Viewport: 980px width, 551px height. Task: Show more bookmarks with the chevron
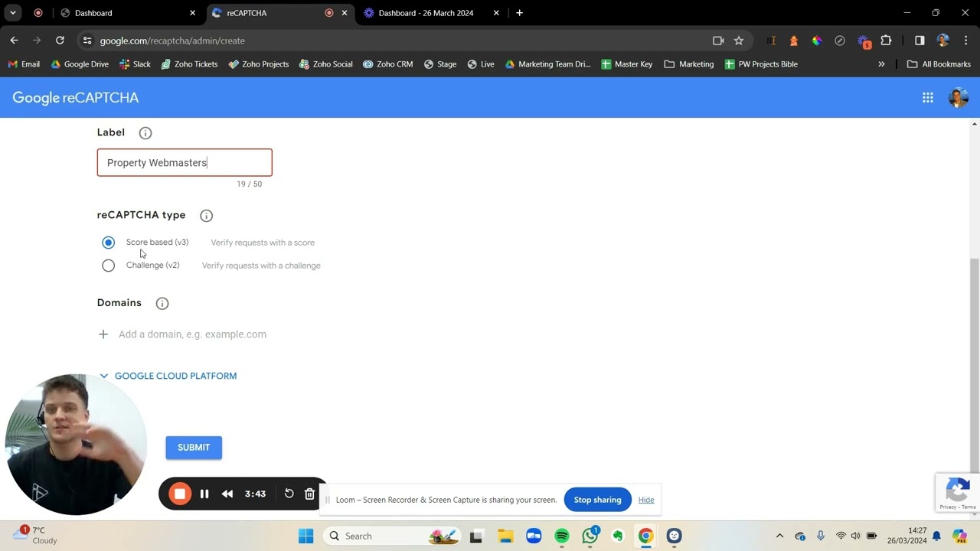coord(881,64)
